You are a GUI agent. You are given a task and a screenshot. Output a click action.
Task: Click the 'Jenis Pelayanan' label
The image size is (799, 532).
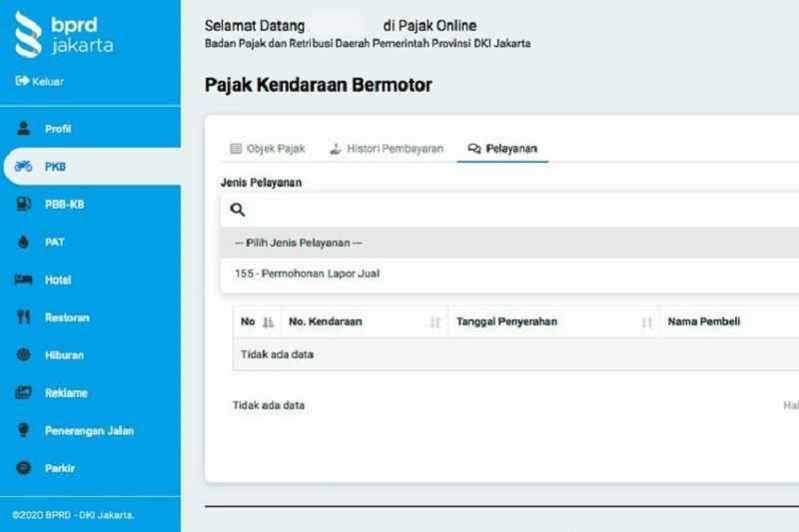pos(261,183)
